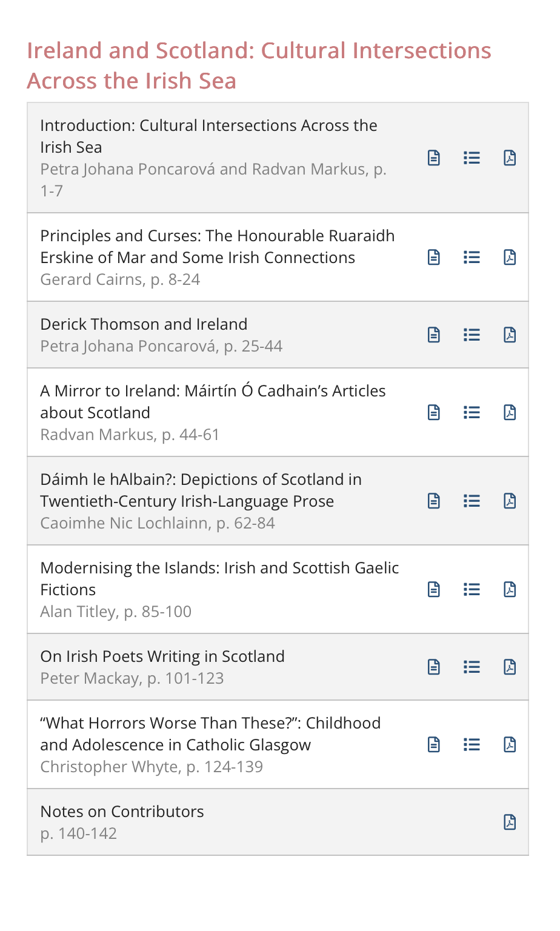Open full text icon for Peter Mackay article
560x931 pixels.
[434, 667]
